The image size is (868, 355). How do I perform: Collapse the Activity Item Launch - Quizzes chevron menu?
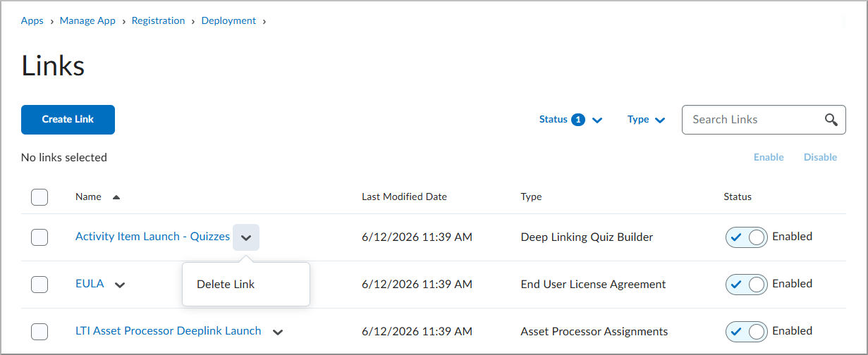[x=245, y=237]
